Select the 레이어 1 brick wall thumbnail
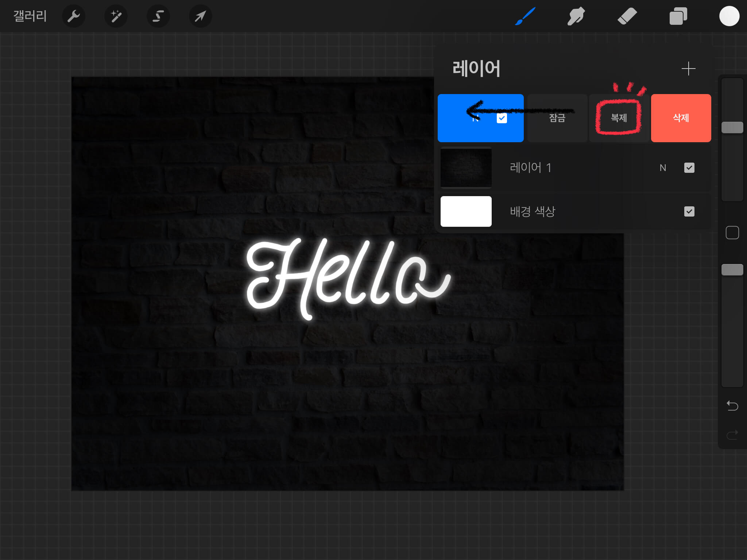Viewport: 747px width, 560px height. click(x=466, y=168)
